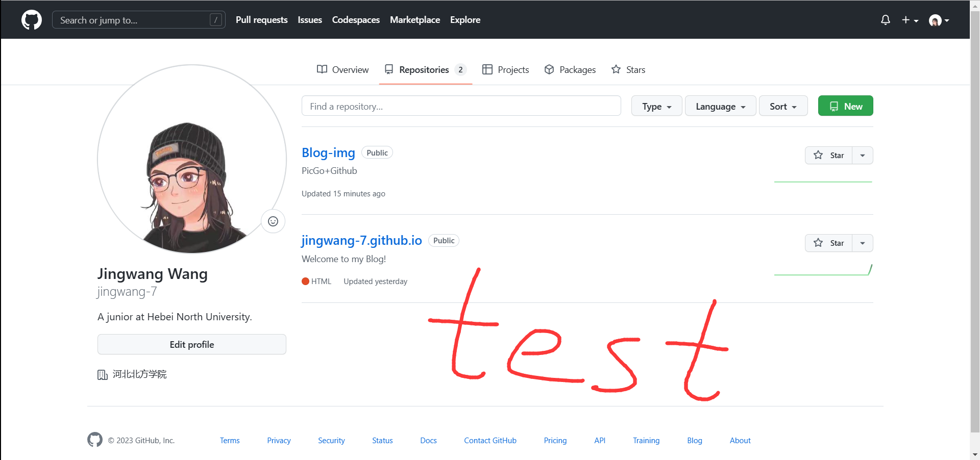The width and height of the screenshot is (980, 460).
Task: Click the organization building icon
Action: 103,375
